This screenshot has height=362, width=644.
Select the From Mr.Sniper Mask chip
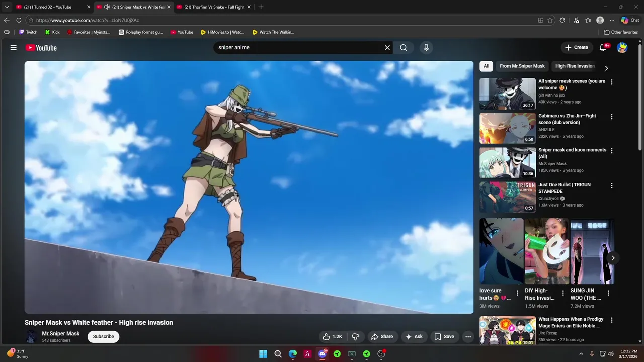pyautogui.click(x=522, y=66)
